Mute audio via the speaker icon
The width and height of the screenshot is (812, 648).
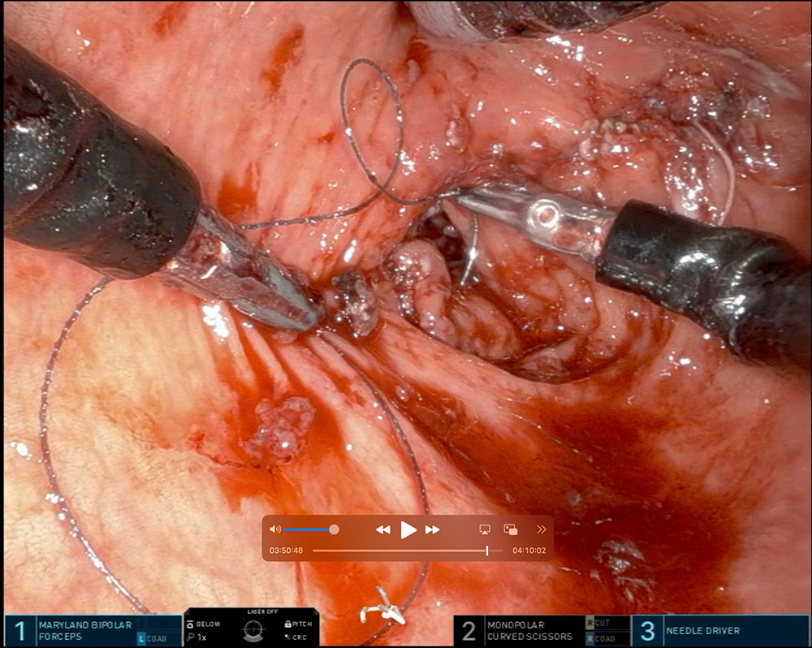275,529
